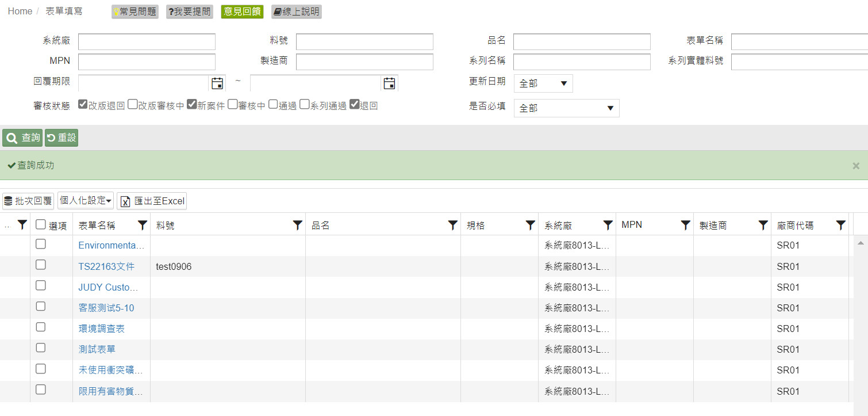Image resolution: width=868 pixels, height=416 pixels.
Task: Click filter icon in 製造商 column header
Action: [763, 225]
